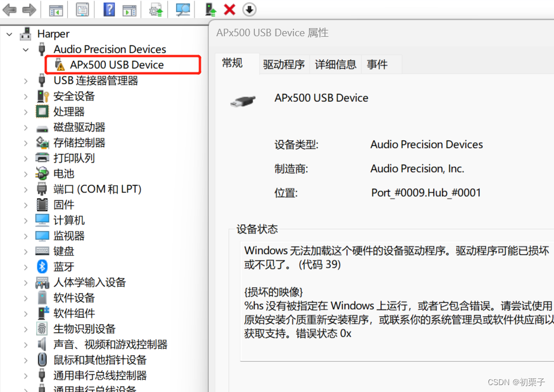Expand the 存储控制器 node

point(26,143)
